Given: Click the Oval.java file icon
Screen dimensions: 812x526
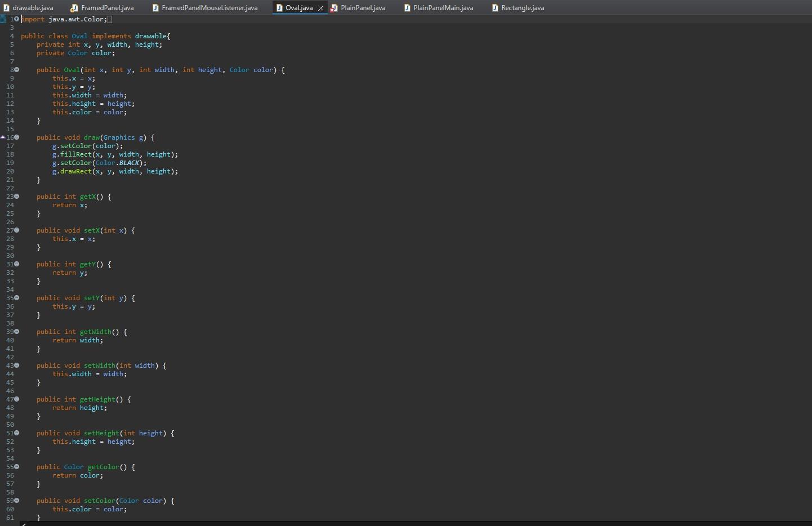Looking at the screenshot, I should tap(279, 8).
